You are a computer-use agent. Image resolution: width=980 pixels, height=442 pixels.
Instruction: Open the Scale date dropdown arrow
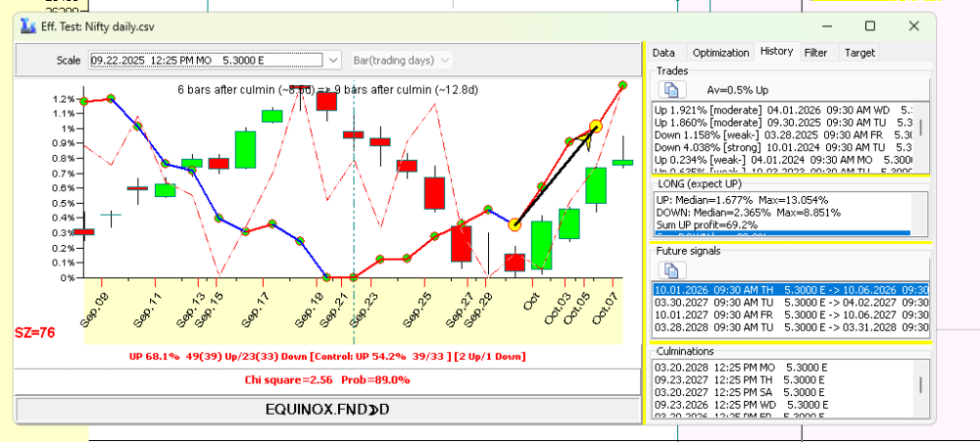(334, 60)
